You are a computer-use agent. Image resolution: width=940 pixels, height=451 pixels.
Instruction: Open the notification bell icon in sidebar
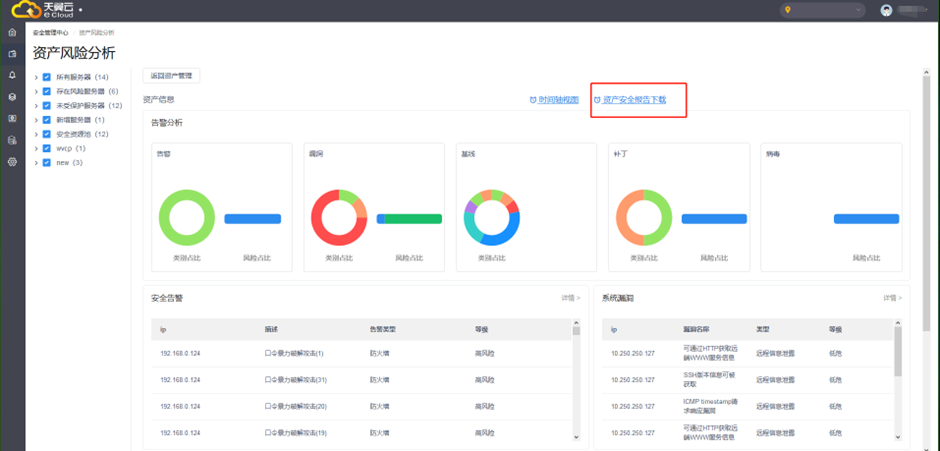[x=12, y=75]
